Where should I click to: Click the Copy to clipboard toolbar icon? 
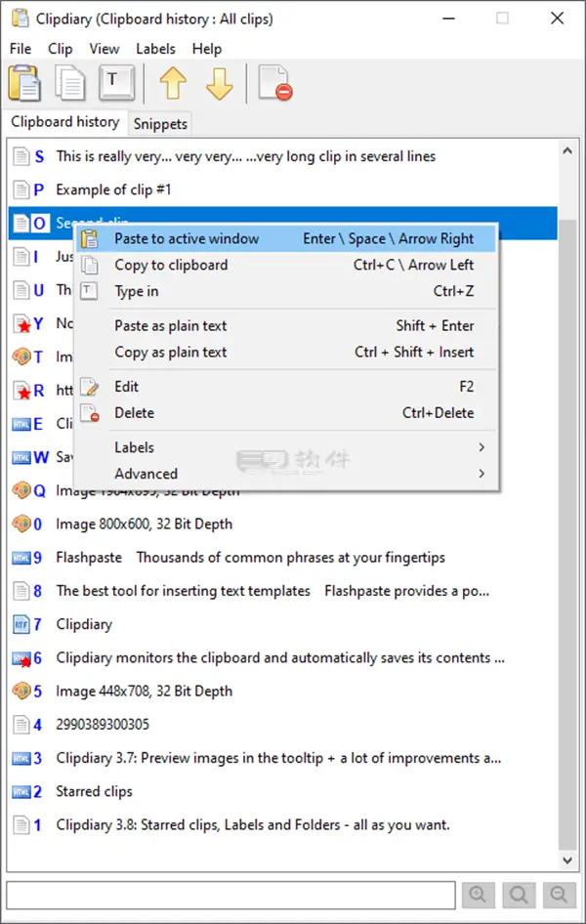tap(70, 83)
